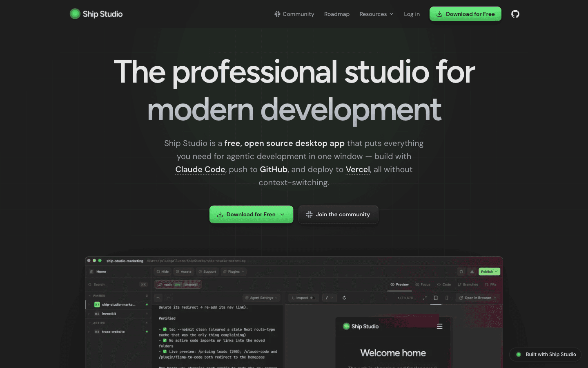
Task: Click the undo arrow icon above the agent chat
Action: 158,298
